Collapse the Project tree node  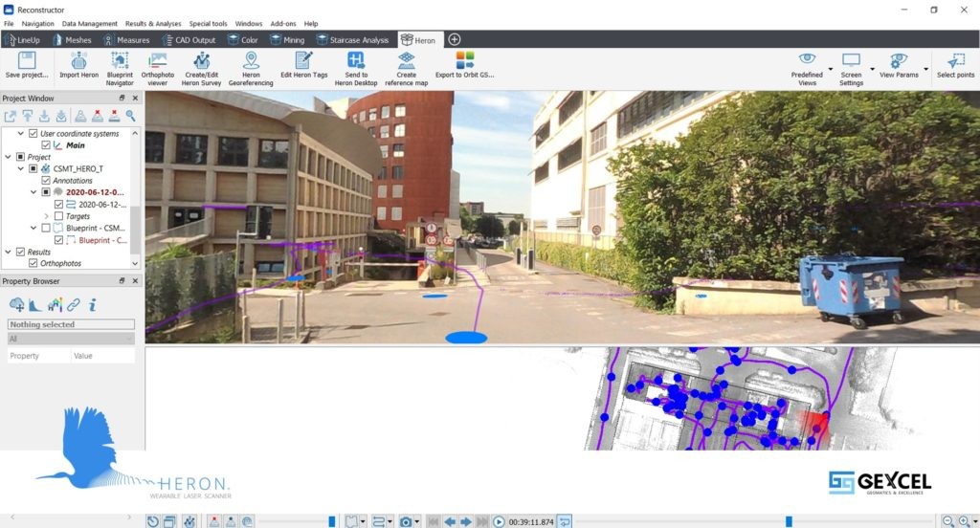point(8,157)
